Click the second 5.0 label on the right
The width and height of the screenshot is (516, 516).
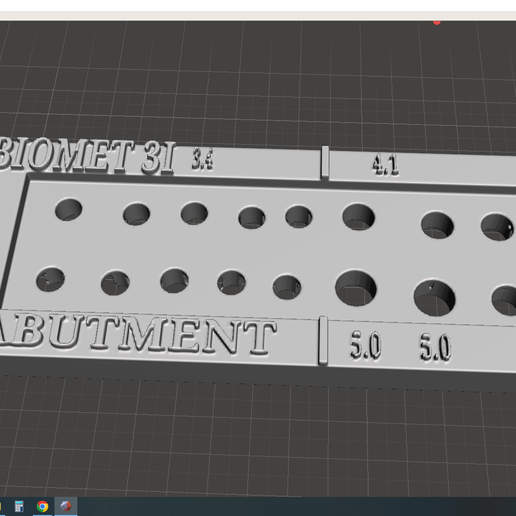point(435,348)
